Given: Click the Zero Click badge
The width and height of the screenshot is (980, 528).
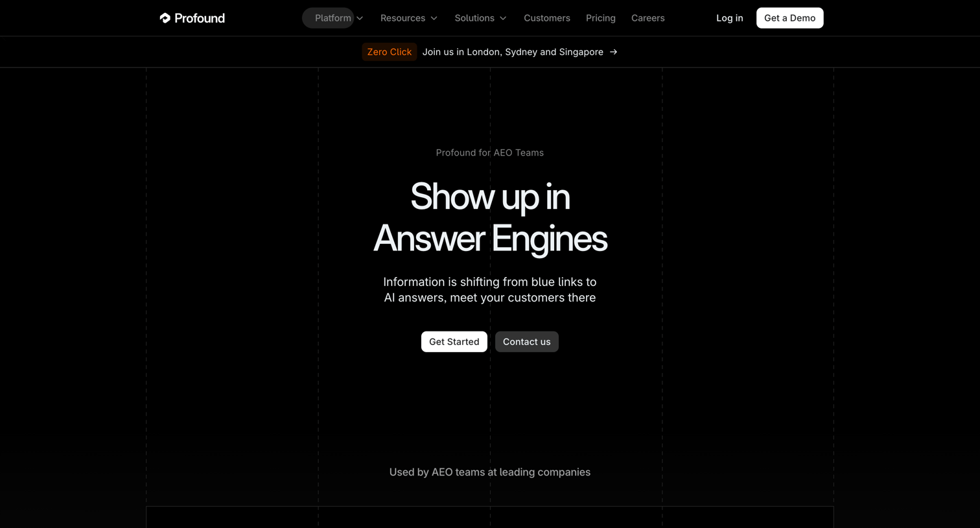Looking at the screenshot, I should click(390, 52).
